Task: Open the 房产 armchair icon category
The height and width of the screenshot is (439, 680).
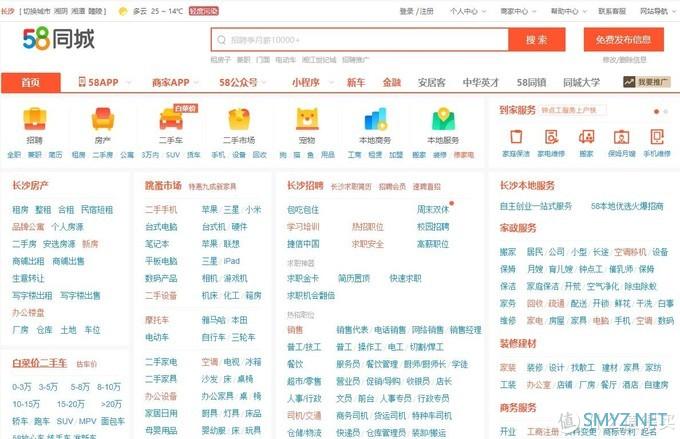Action: (x=103, y=119)
